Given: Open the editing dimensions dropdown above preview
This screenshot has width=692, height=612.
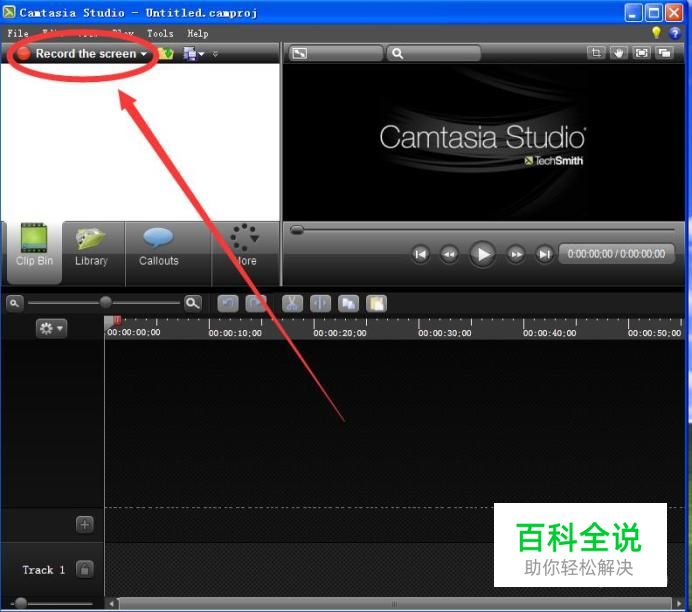Looking at the screenshot, I should tap(336, 53).
